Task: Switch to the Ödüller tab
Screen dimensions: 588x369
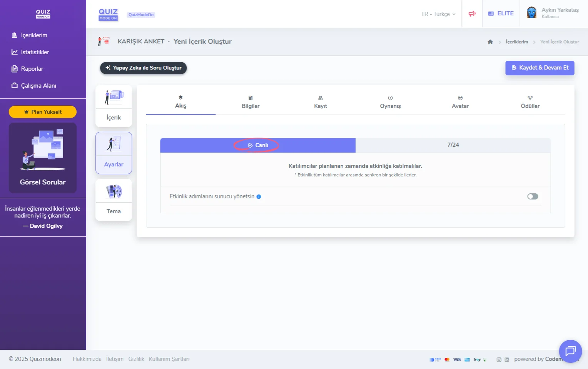Action: click(x=530, y=102)
